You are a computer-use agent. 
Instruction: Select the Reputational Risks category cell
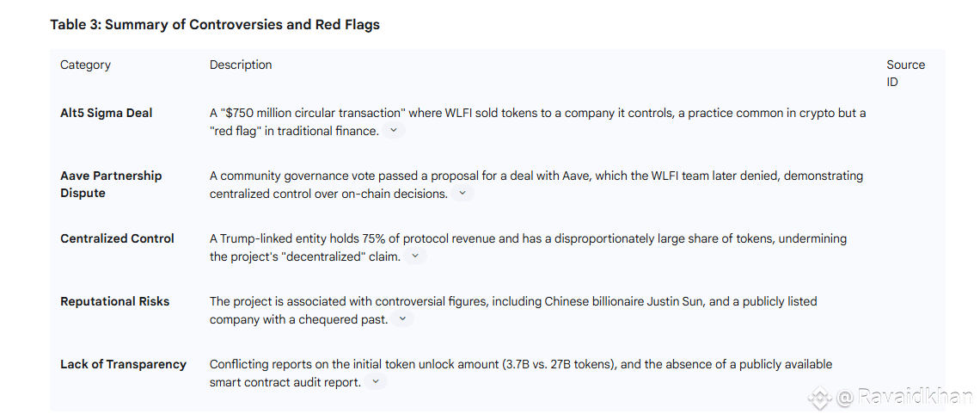[115, 301]
